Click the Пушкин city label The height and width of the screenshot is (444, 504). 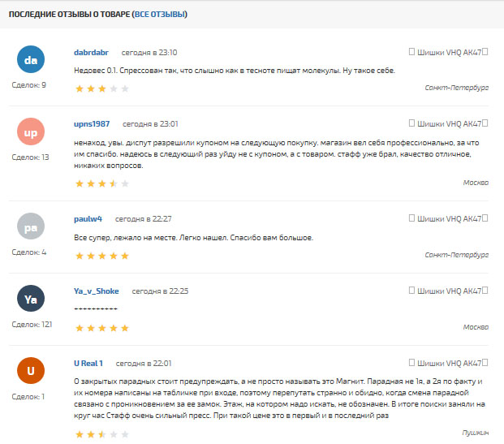click(476, 433)
